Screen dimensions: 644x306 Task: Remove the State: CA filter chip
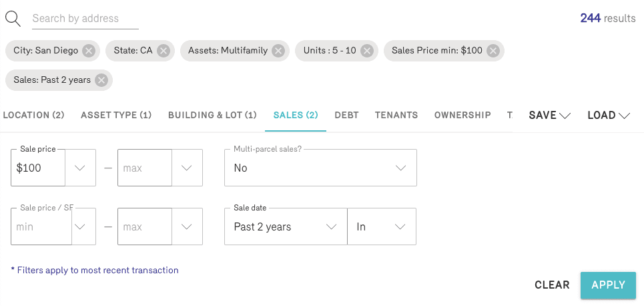pyautogui.click(x=164, y=51)
